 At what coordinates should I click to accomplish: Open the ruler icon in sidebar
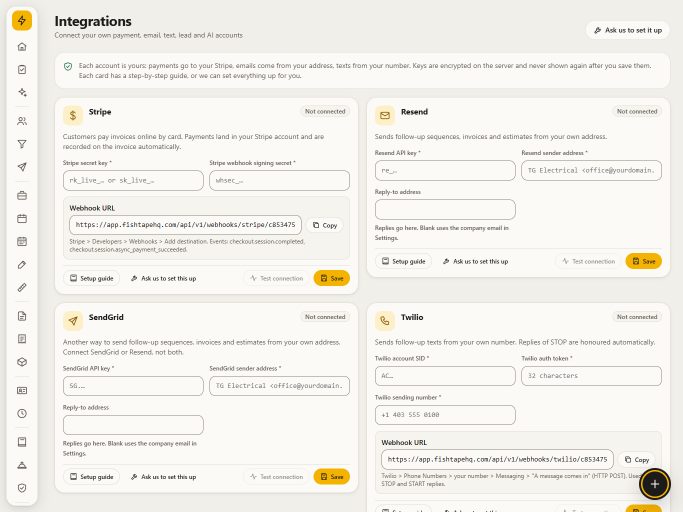pos(22,288)
